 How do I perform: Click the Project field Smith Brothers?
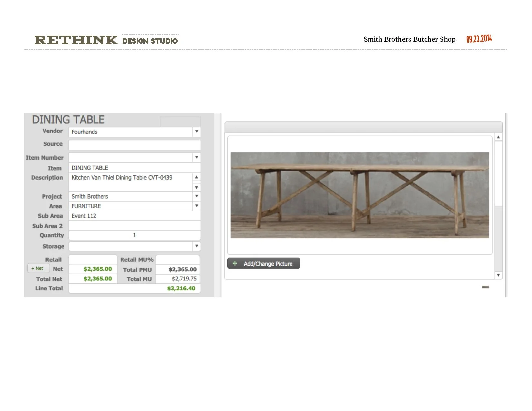[131, 196]
